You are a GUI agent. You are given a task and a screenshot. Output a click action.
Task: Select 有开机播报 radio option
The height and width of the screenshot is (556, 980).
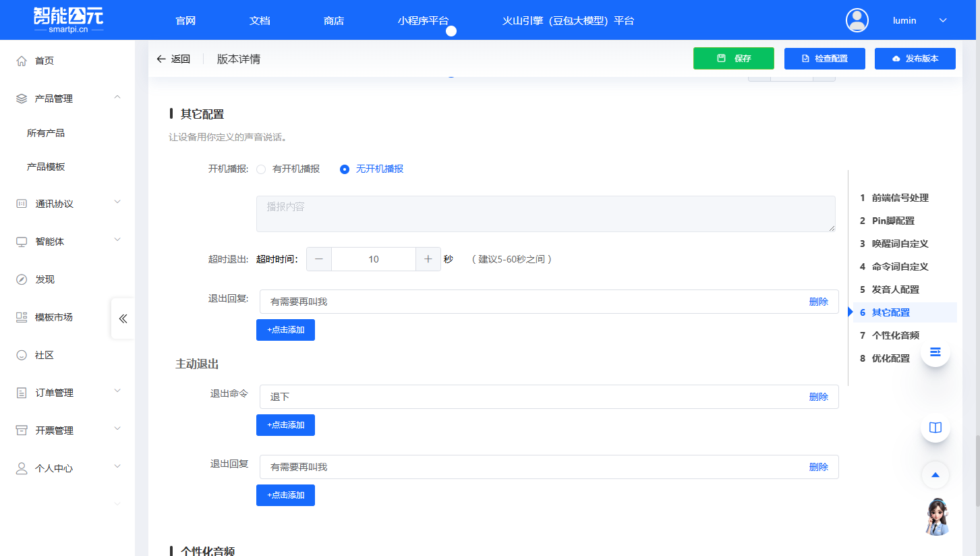[261, 169]
